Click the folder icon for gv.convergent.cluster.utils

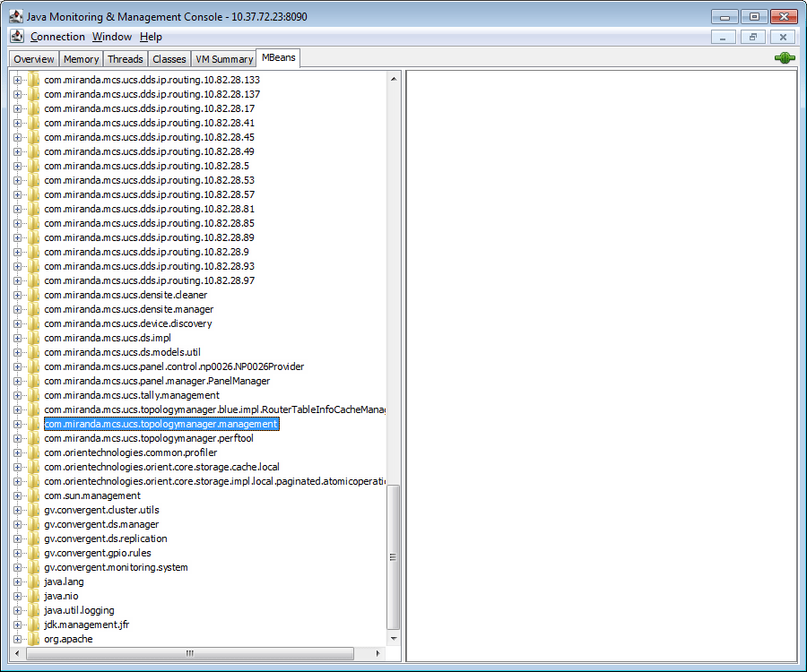tap(34, 510)
